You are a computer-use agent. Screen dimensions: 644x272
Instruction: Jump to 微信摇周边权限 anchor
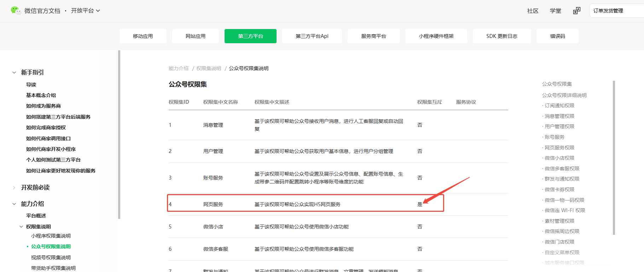pyautogui.click(x=562, y=231)
